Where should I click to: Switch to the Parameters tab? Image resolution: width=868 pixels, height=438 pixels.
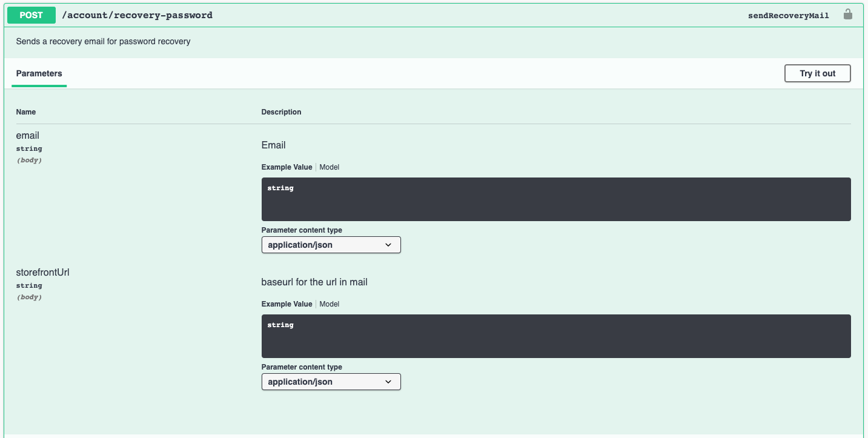coord(39,73)
